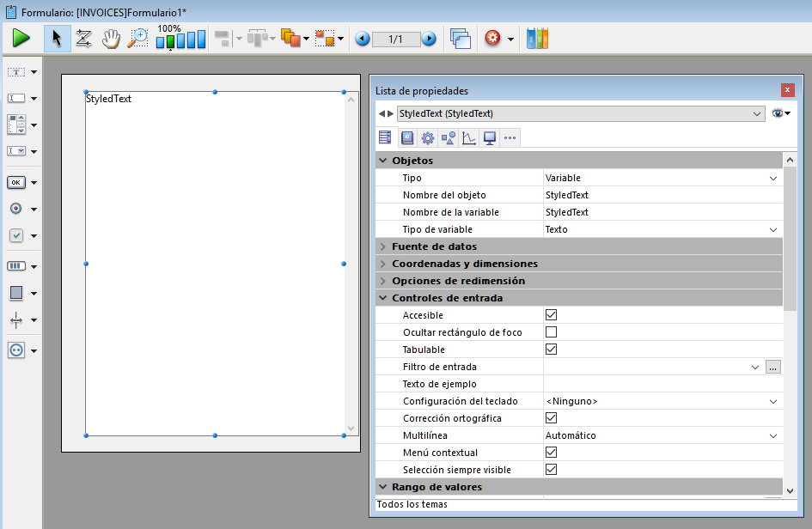Open the Tipo de variable dropdown

pyautogui.click(x=773, y=229)
